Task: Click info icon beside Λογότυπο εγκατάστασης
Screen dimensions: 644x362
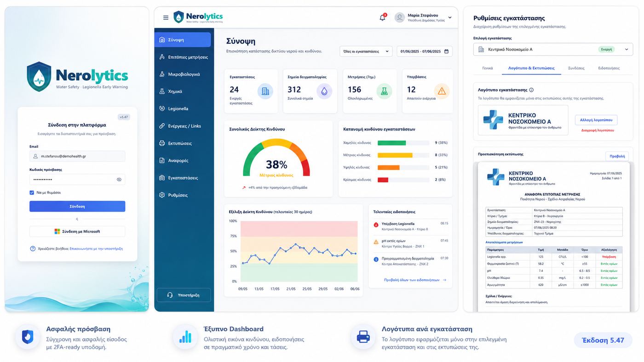Action: [x=531, y=90]
